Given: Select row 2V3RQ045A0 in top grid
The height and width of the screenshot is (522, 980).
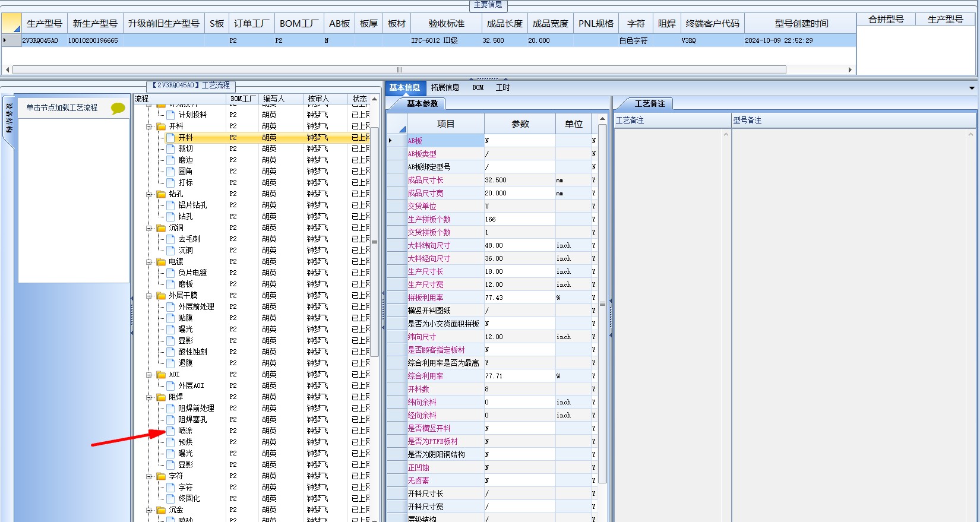Looking at the screenshot, I should (x=429, y=41).
